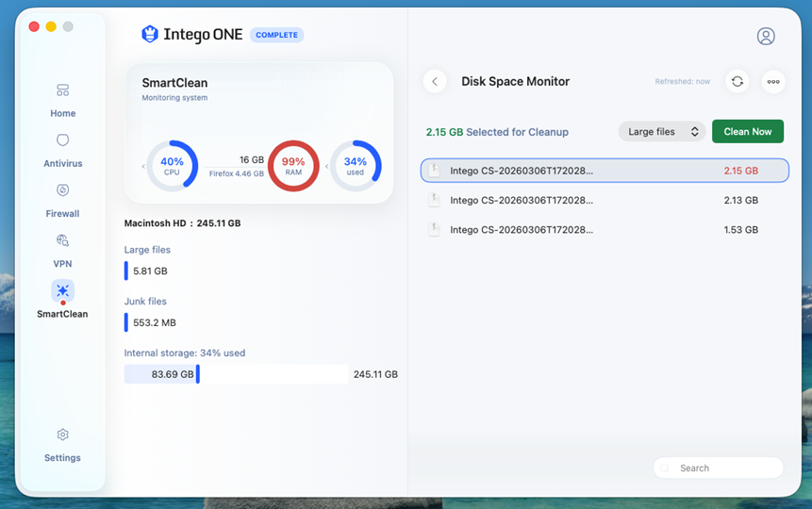The height and width of the screenshot is (509, 812).
Task: Click the internal storage usage bar
Action: tap(236, 374)
